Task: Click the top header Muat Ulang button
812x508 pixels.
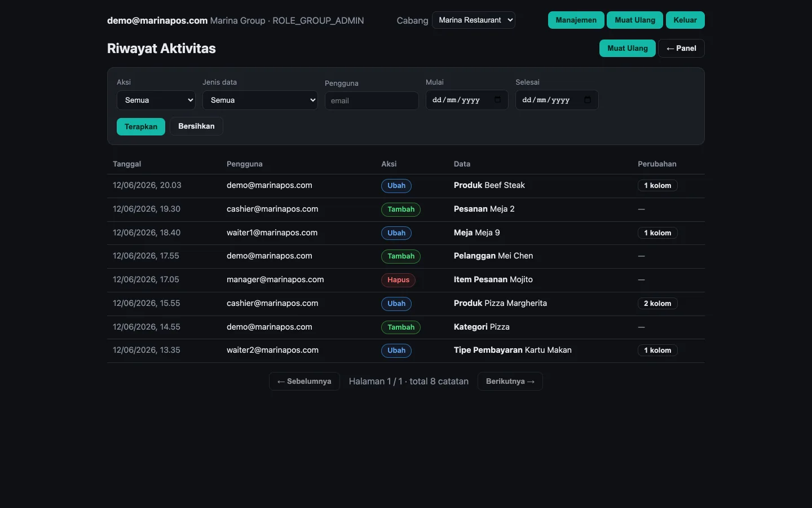Action: coord(635,20)
